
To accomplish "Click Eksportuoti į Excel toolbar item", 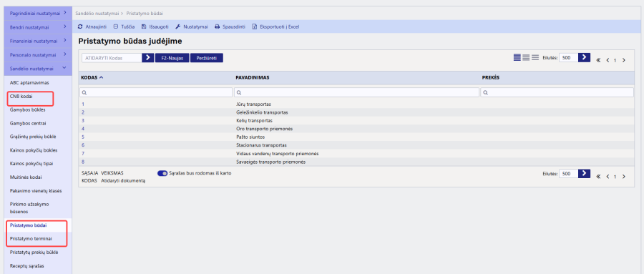I will [275, 26].
